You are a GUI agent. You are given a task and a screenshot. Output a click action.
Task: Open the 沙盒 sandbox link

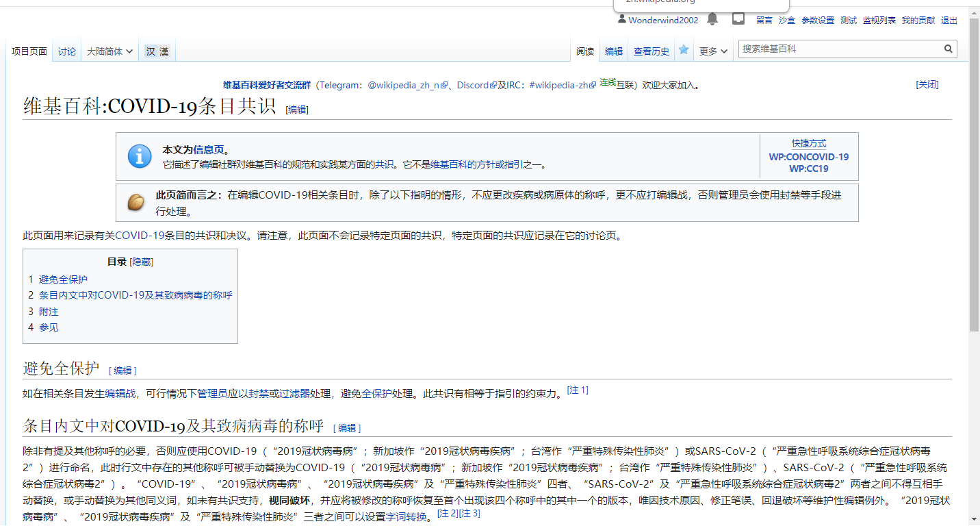[787, 21]
